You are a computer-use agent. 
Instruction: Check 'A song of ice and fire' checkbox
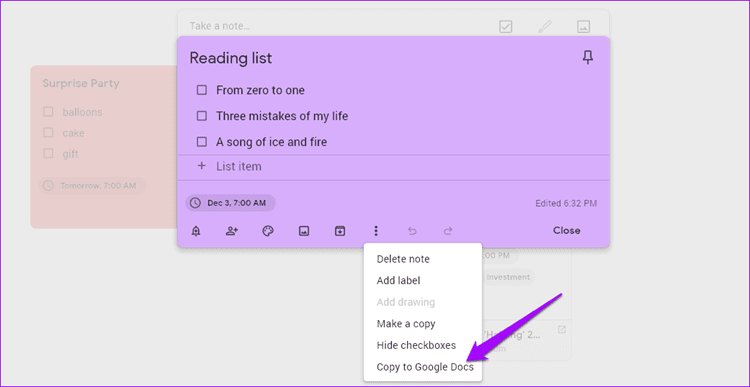pyautogui.click(x=202, y=142)
